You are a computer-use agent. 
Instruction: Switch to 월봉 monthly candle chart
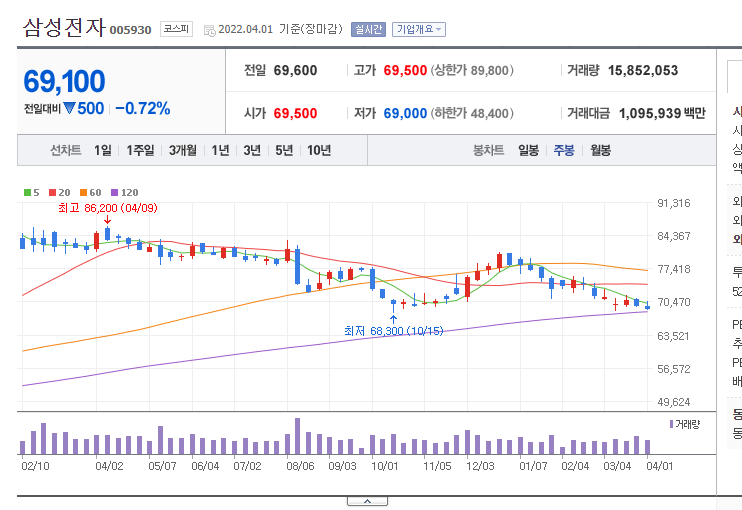pyautogui.click(x=601, y=150)
